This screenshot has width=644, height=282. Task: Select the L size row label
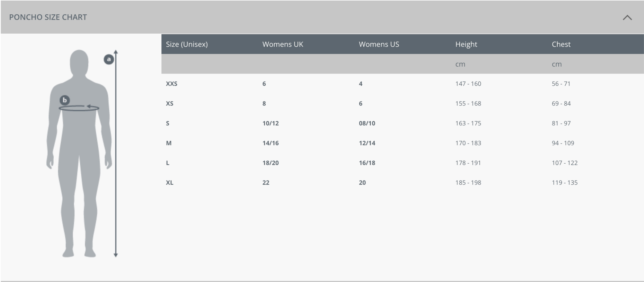coord(168,163)
